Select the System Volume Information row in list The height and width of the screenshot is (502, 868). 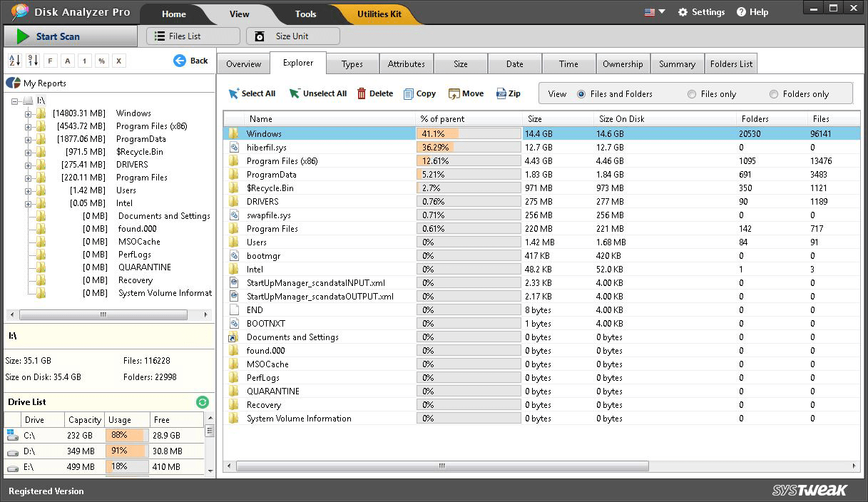542,419
